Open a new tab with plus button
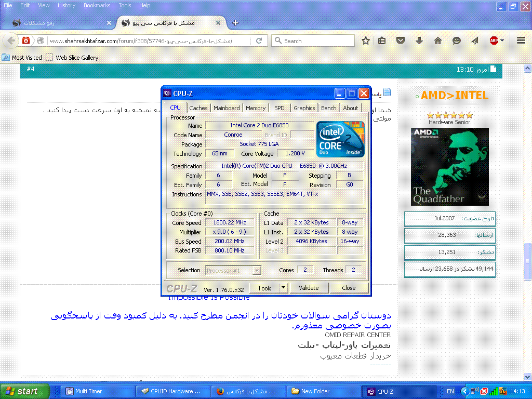Image resolution: width=532 pixels, height=399 pixels. tap(235, 23)
